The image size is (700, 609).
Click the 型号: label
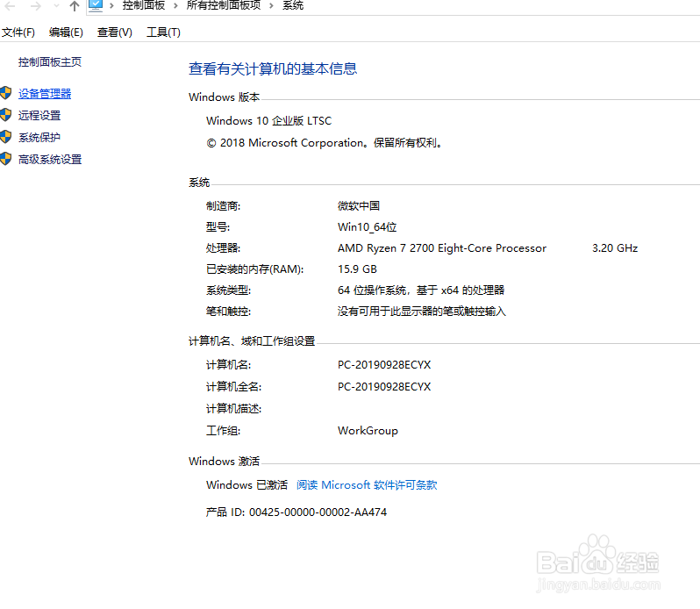(x=218, y=227)
